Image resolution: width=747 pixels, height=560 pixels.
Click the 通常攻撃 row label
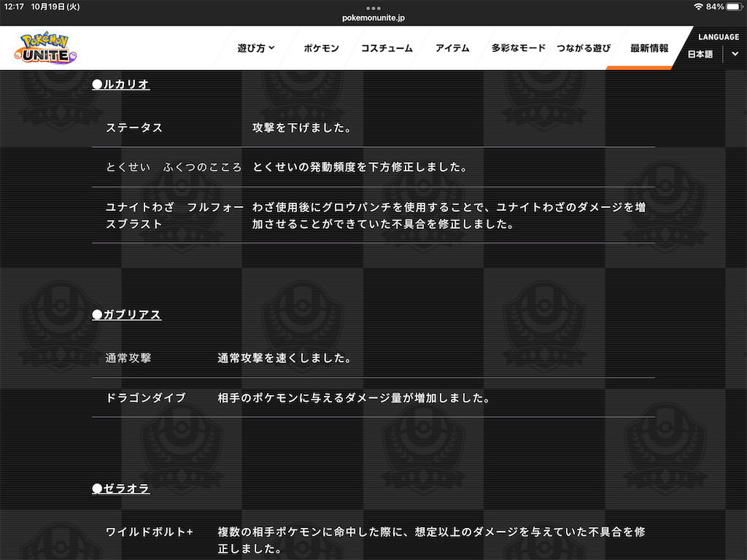coord(128,358)
